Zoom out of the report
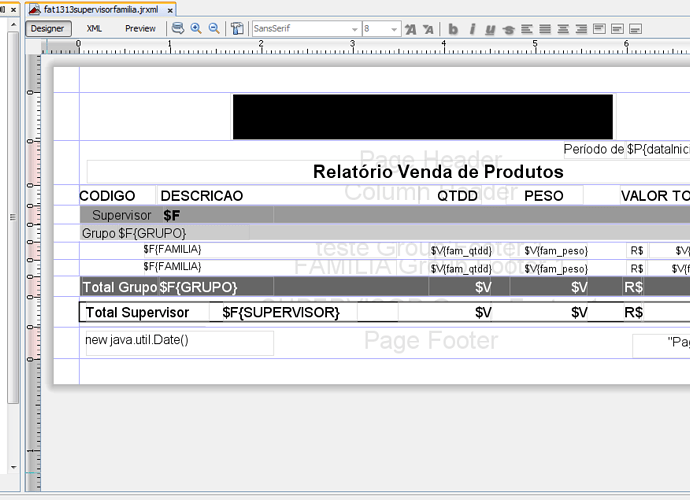This screenshot has width=690, height=500. pyautogui.click(x=214, y=29)
